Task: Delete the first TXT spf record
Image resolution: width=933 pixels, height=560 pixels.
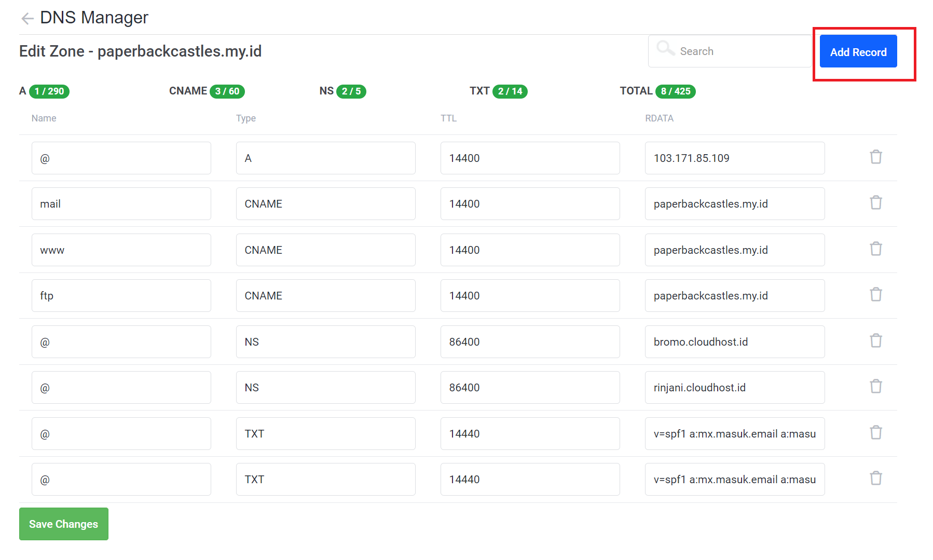Action: pyautogui.click(x=876, y=432)
